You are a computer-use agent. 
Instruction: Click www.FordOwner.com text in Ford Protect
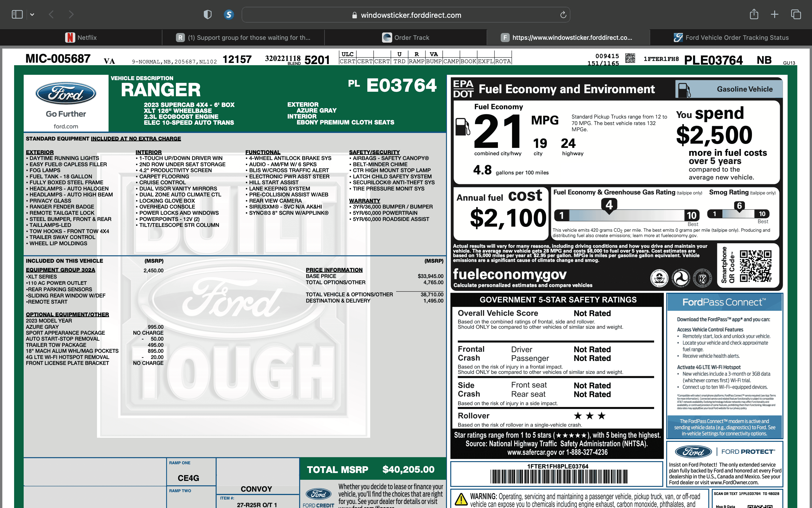click(734, 483)
